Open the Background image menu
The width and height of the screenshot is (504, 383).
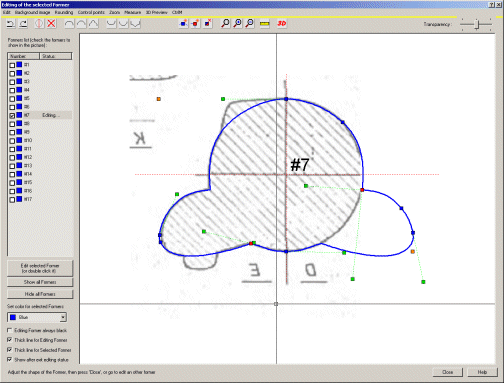click(32, 12)
